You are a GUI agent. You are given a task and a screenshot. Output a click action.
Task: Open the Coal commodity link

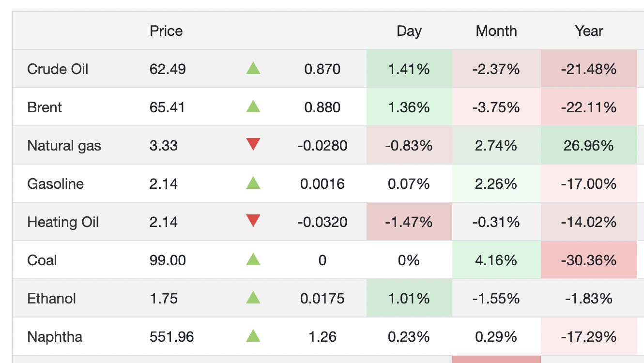(x=42, y=260)
